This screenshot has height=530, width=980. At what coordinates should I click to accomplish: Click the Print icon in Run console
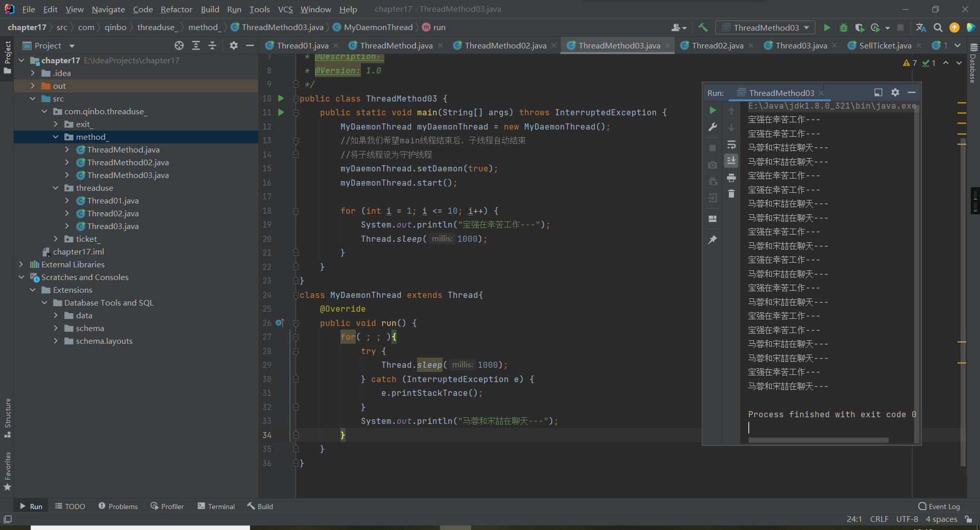[x=731, y=178]
